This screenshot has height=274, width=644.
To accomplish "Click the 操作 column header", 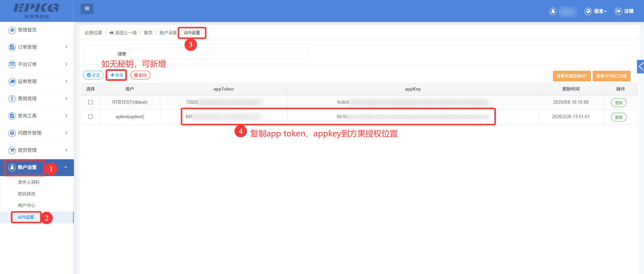I will [x=620, y=89].
